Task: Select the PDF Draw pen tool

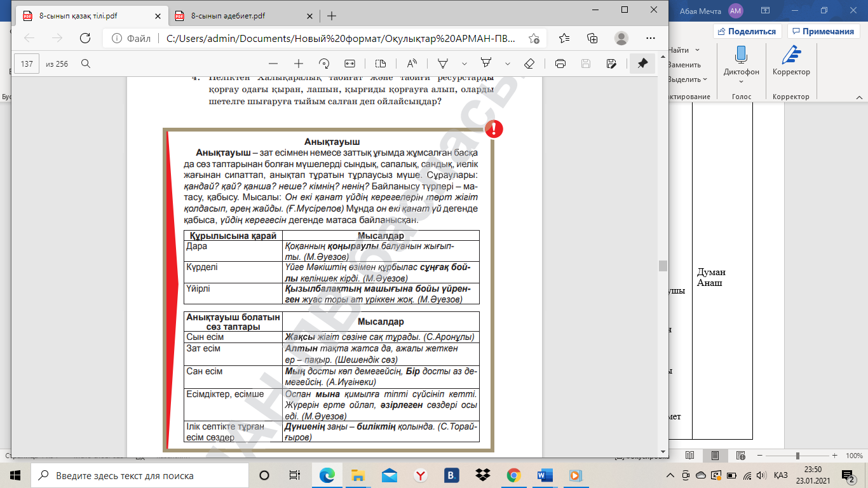Action: click(444, 64)
